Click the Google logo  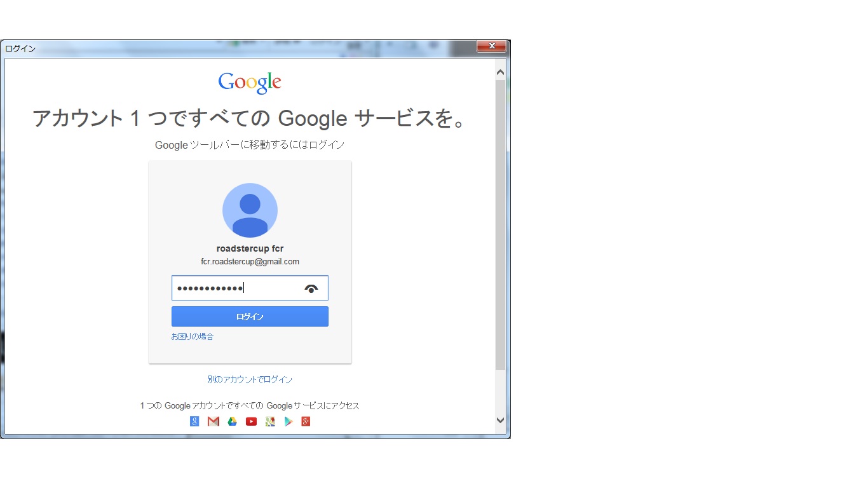[x=250, y=83]
